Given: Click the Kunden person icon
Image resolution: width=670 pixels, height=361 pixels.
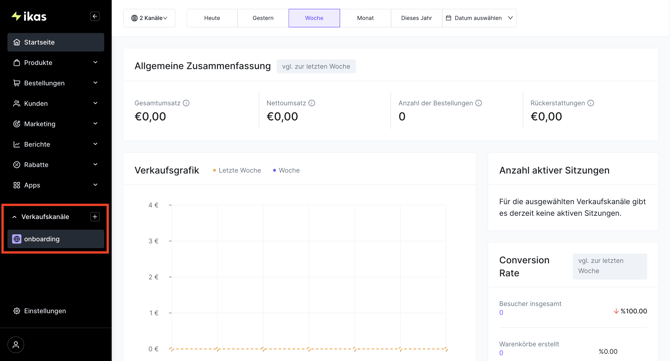Looking at the screenshot, I should [x=17, y=103].
